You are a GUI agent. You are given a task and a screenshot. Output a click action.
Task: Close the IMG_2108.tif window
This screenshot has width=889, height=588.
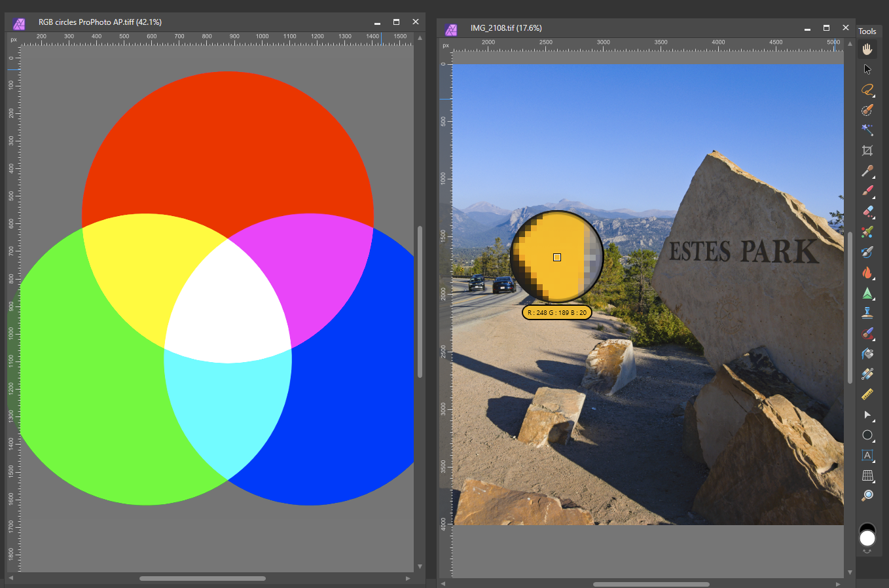point(845,28)
